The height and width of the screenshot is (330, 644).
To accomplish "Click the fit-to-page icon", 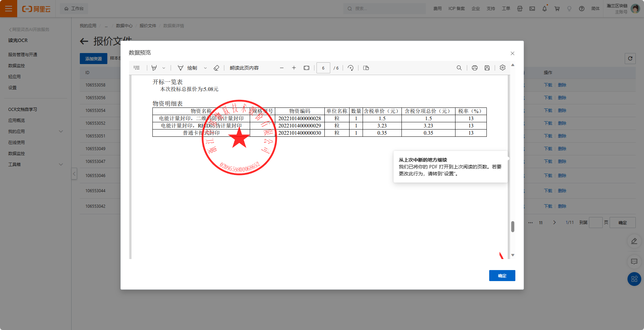I will [307, 68].
